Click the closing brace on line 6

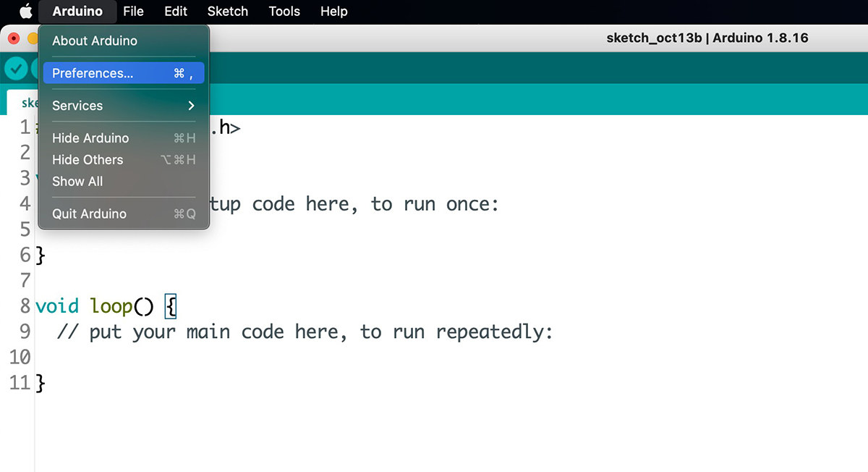(x=41, y=255)
